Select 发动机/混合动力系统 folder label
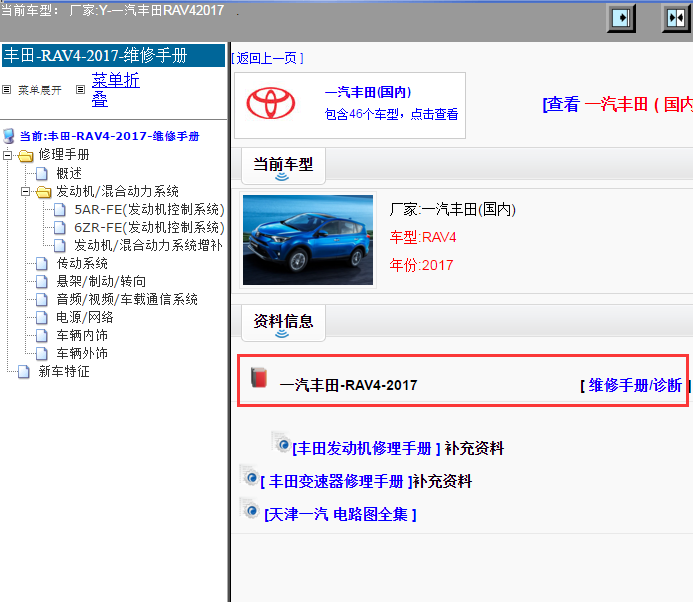The height and width of the screenshot is (602, 693). [118, 191]
